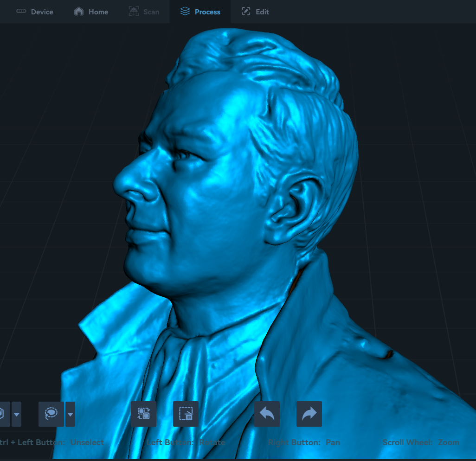The width and height of the screenshot is (476, 461).
Task: Expand the cube view dropdown arrow
Action: (x=17, y=414)
